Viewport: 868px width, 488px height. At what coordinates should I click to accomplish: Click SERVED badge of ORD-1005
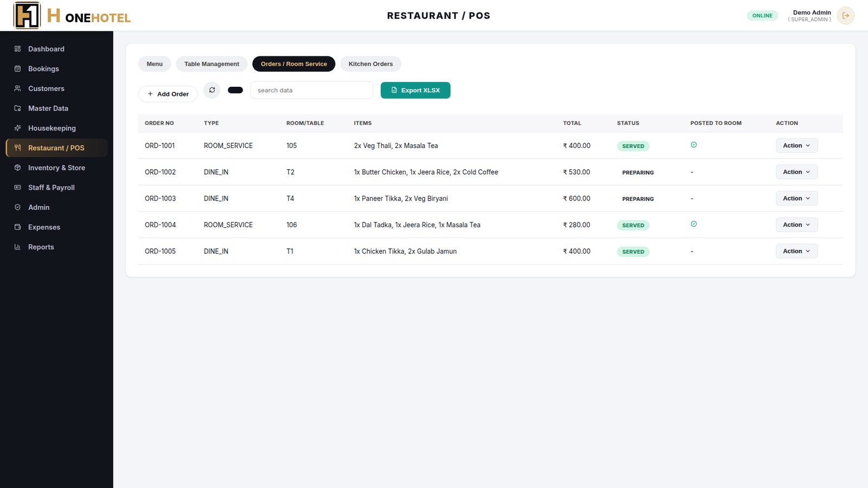point(633,252)
